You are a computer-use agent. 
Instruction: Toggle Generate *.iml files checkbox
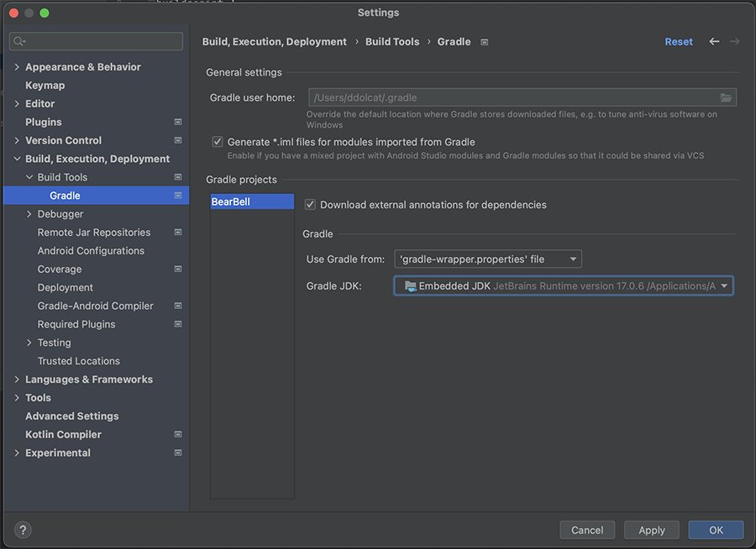pos(218,143)
